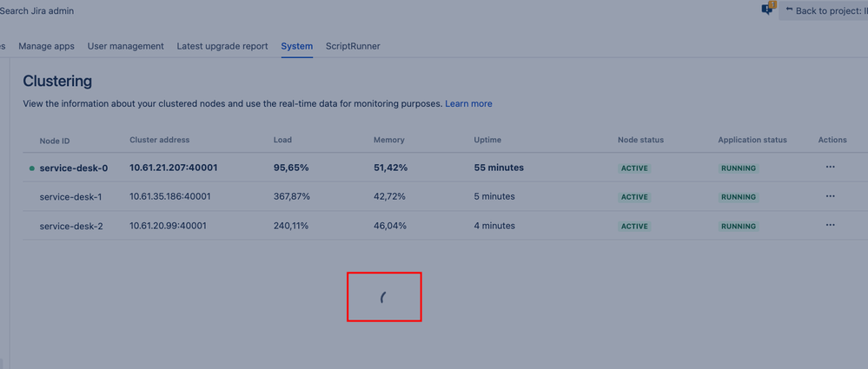This screenshot has width=868, height=369.
Task: Click RUNNING badge for service-desk-0
Action: pyautogui.click(x=739, y=168)
